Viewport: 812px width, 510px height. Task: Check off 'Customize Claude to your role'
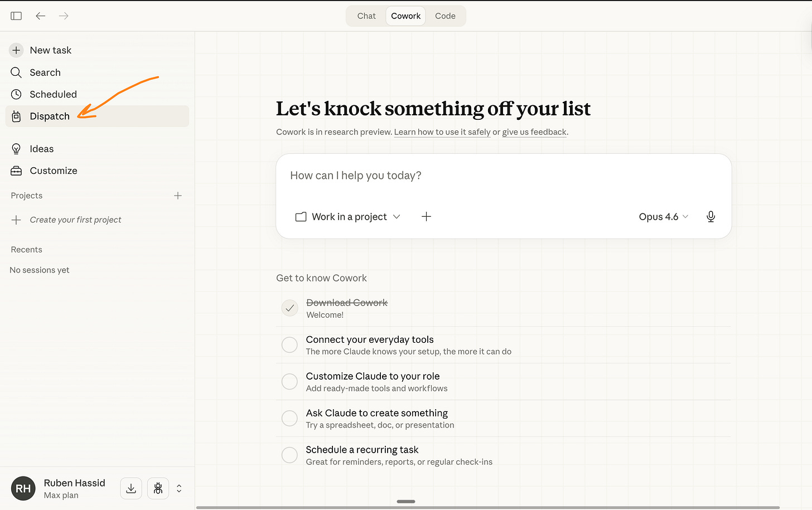(x=289, y=382)
